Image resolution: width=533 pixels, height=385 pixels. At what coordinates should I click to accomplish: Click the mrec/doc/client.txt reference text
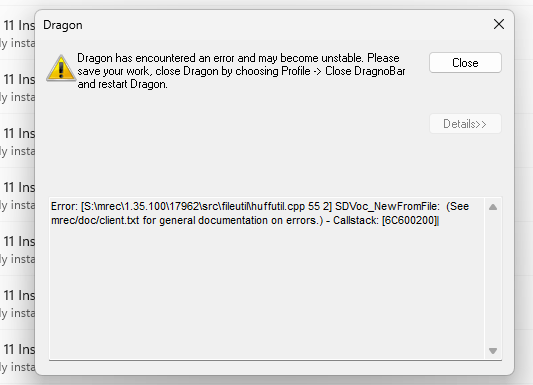click(95, 221)
